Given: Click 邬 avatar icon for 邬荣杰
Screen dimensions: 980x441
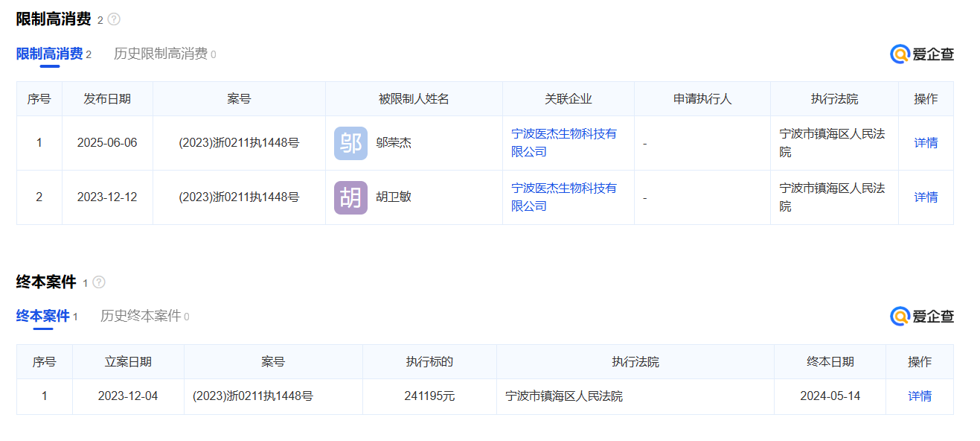Looking at the screenshot, I should 350,143.
